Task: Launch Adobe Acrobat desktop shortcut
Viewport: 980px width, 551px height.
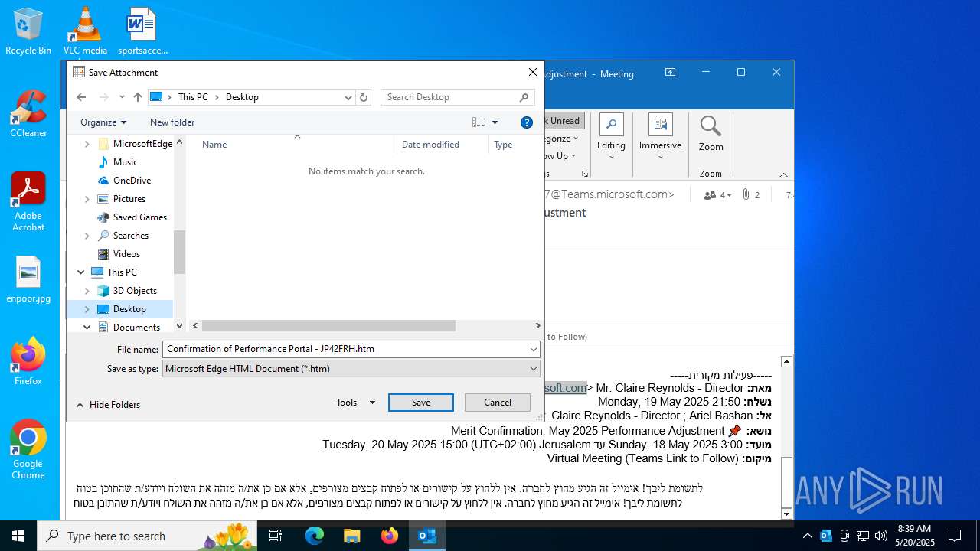Action: 28,202
